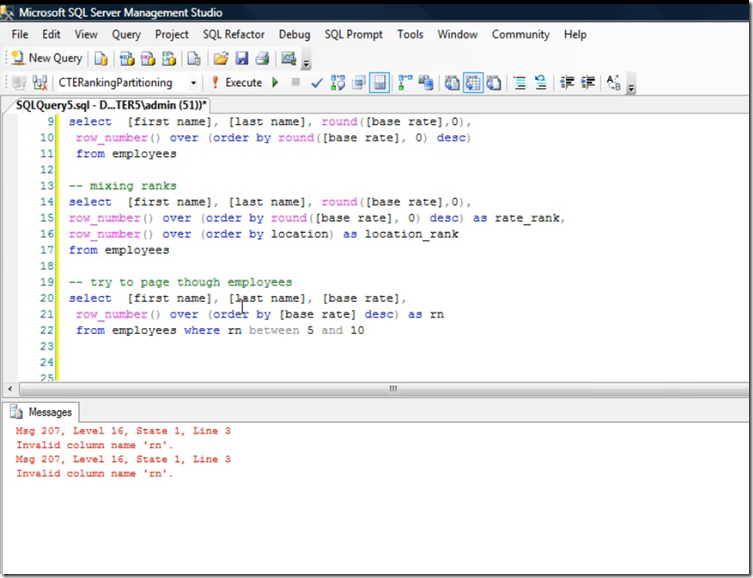Display the Estimated Execution Plan
Viewport: 753px width, 578px height.
coord(338,83)
